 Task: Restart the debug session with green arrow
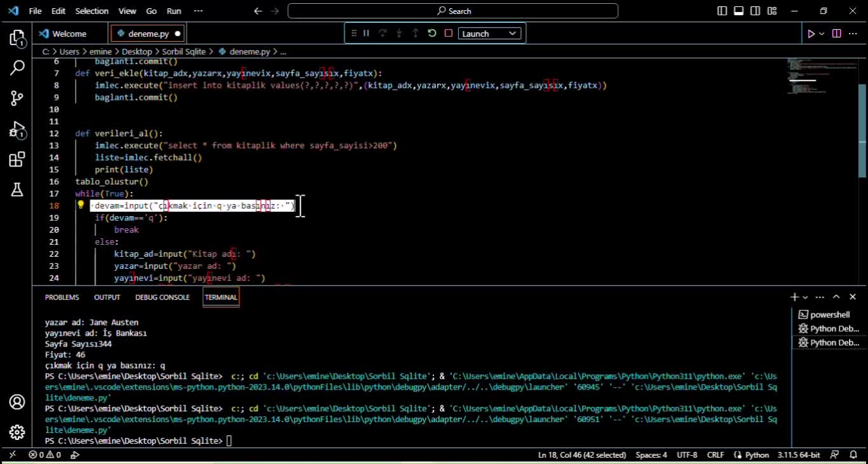click(x=432, y=34)
